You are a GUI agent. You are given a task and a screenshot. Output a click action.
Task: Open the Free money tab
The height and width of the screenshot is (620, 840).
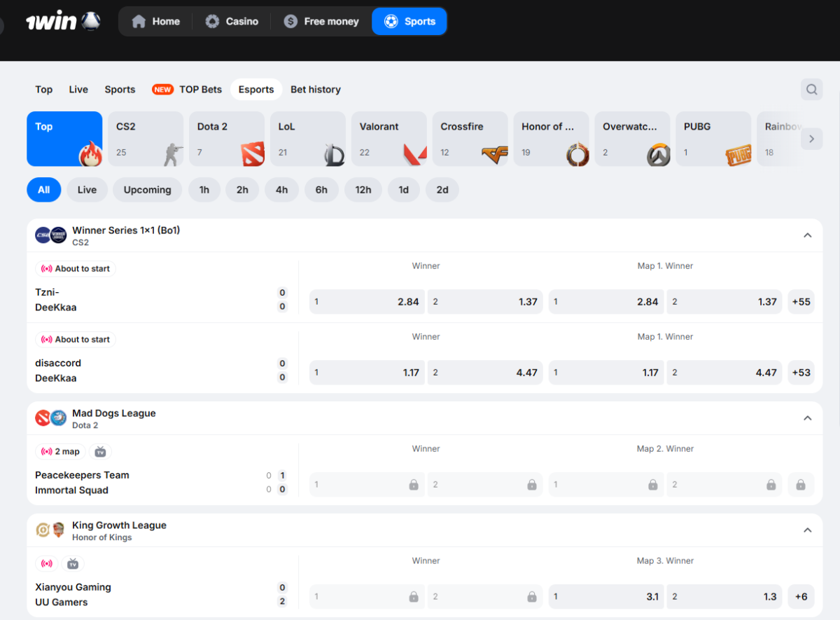[x=322, y=22]
